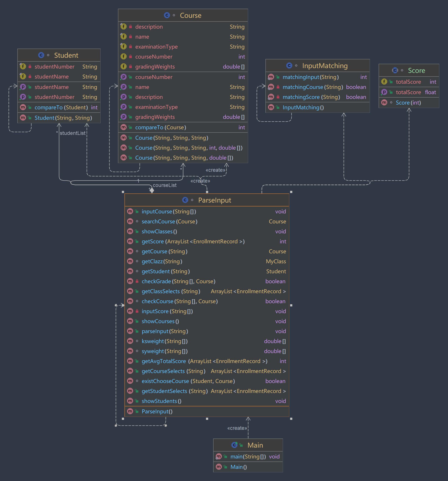Click the class icon beside Course title
The height and width of the screenshot is (481, 448).
(x=167, y=15)
